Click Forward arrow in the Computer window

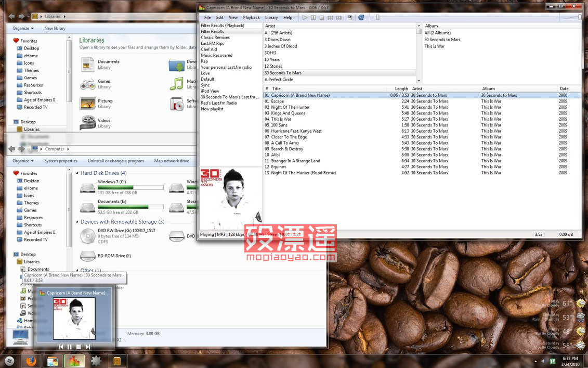pos(22,149)
